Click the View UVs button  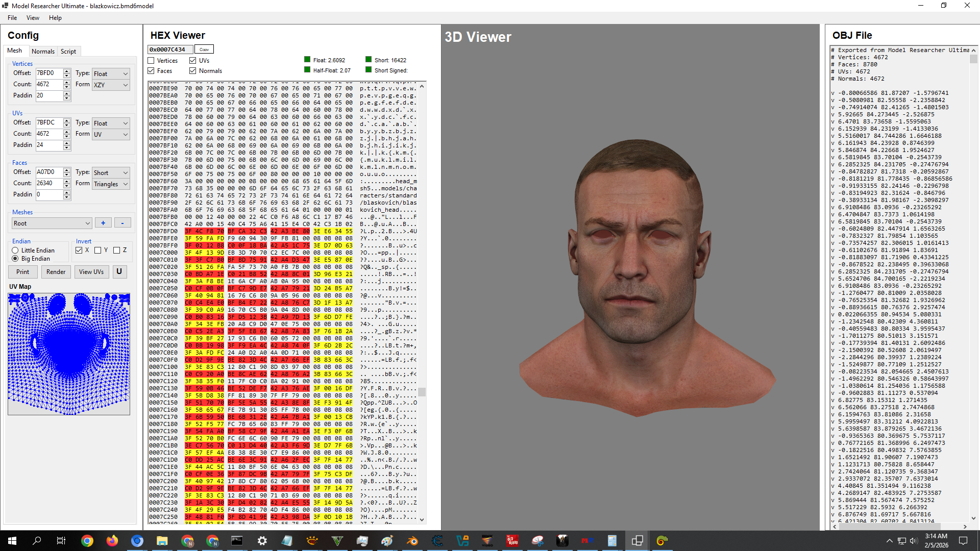point(91,271)
